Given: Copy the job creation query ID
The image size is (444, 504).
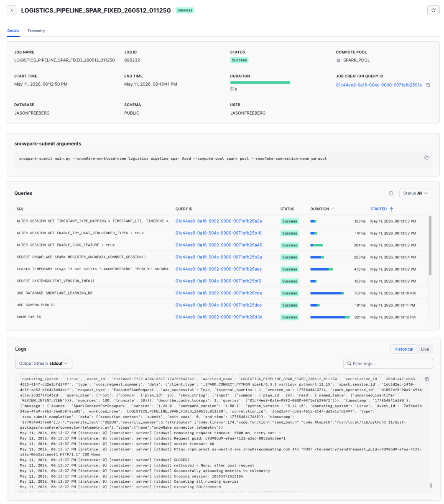Looking at the screenshot, I should [x=428, y=85].
